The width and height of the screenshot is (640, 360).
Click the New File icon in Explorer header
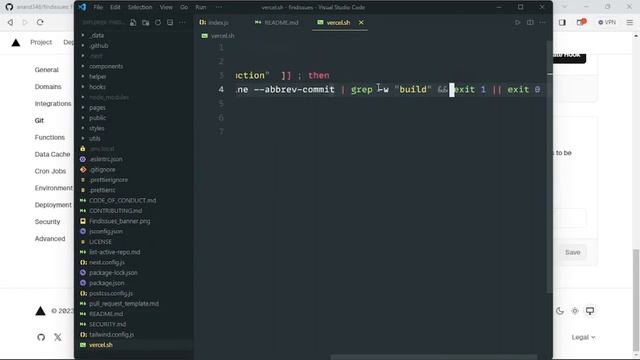133,23
